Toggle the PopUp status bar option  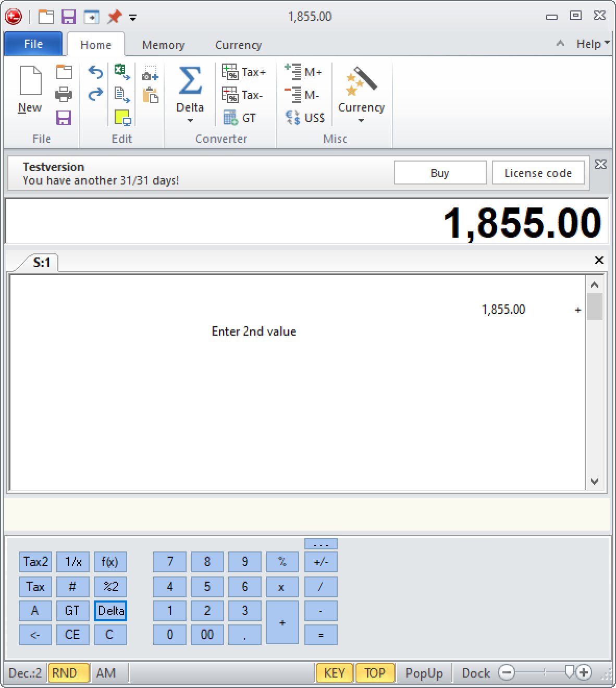(424, 673)
